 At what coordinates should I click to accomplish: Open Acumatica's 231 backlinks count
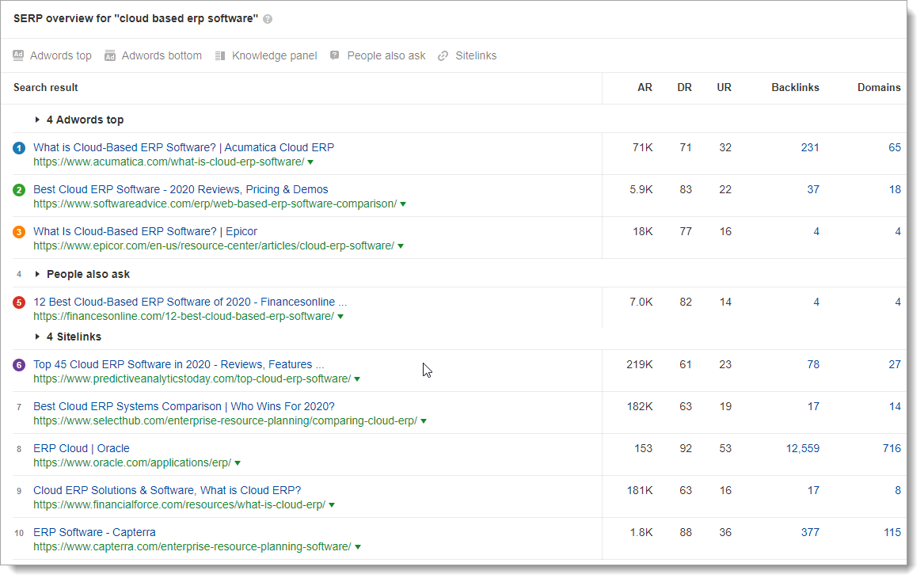(x=810, y=147)
